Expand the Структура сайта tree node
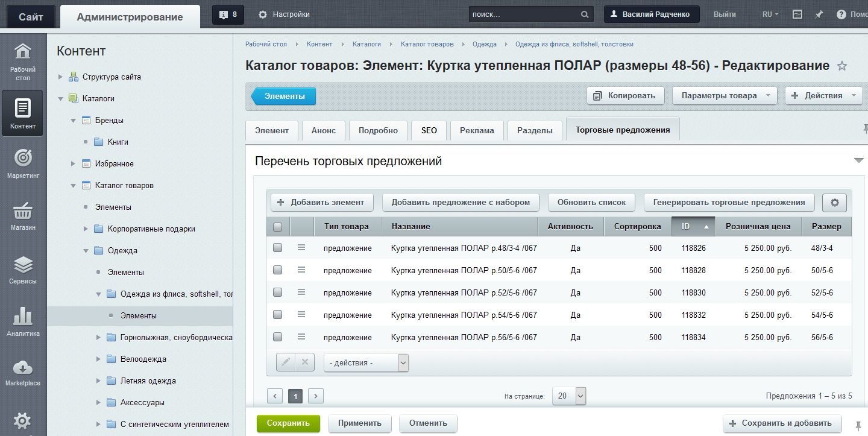 click(60, 77)
